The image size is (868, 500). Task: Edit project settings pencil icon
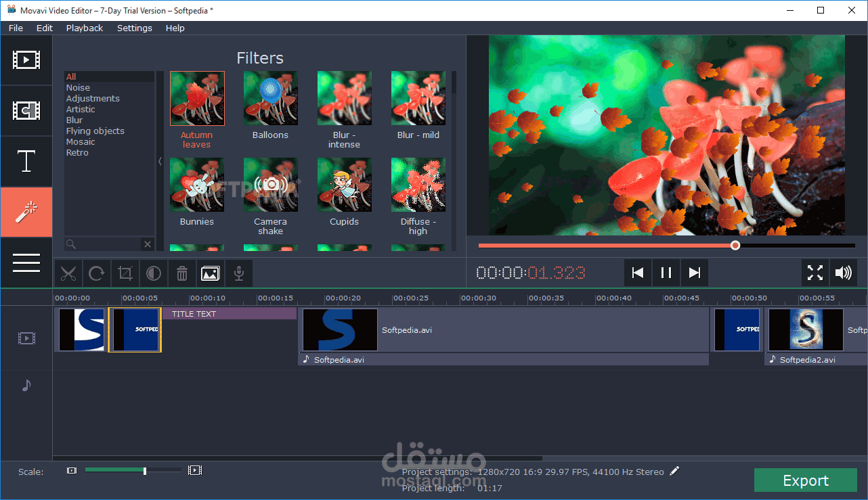tap(674, 471)
